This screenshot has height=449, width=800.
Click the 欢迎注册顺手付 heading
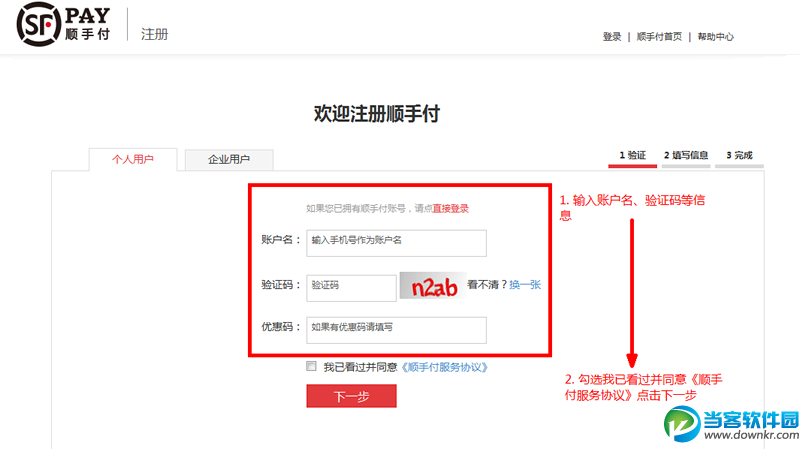click(377, 113)
